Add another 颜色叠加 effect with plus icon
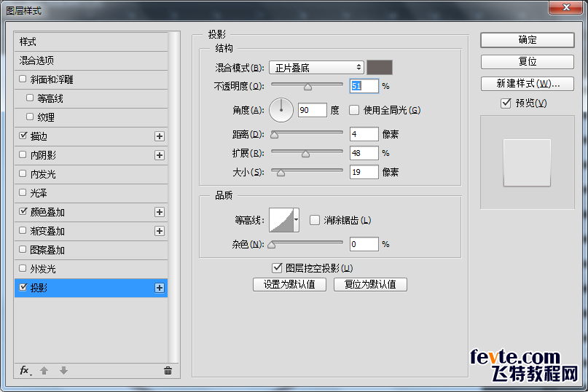Image resolution: width=588 pixels, height=392 pixels. [x=160, y=212]
